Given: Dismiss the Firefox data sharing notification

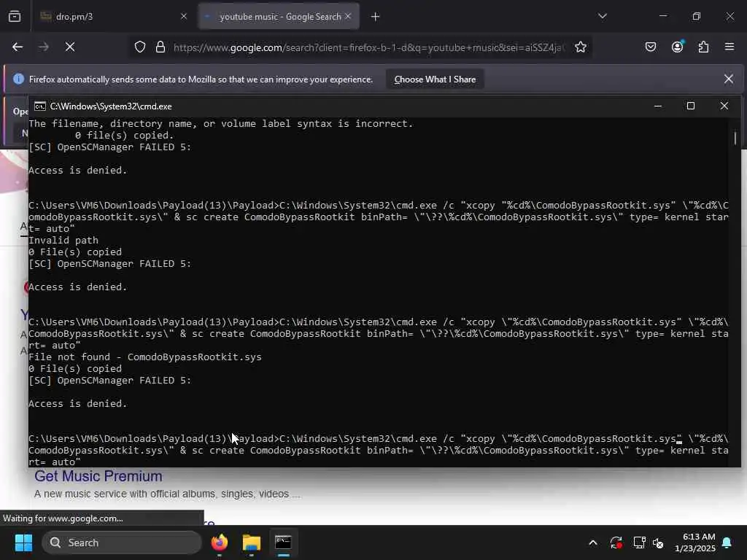Looking at the screenshot, I should 729,79.
